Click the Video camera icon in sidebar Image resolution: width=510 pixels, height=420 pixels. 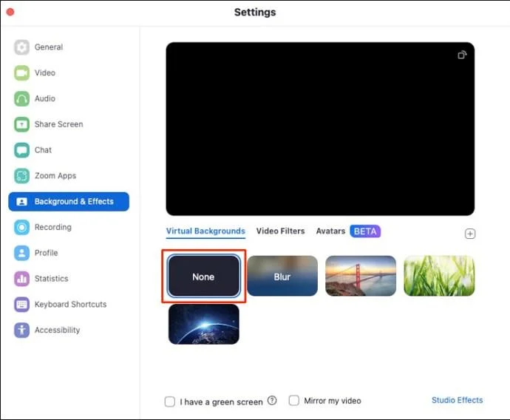click(21, 73)
